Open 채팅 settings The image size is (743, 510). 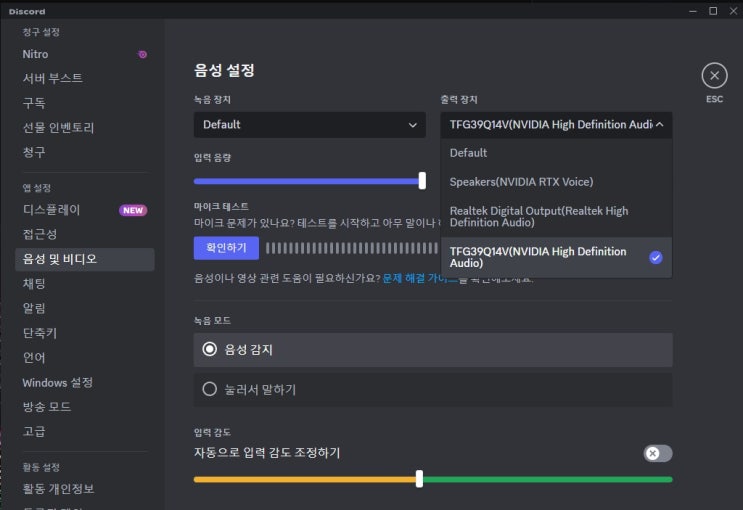(84, 284)
